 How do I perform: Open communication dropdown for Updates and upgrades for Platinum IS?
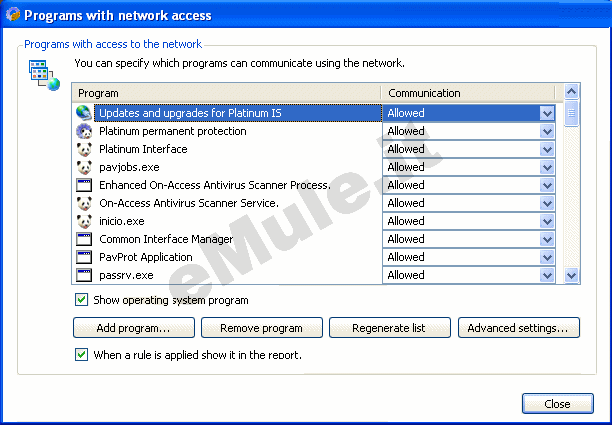point(547,113)
